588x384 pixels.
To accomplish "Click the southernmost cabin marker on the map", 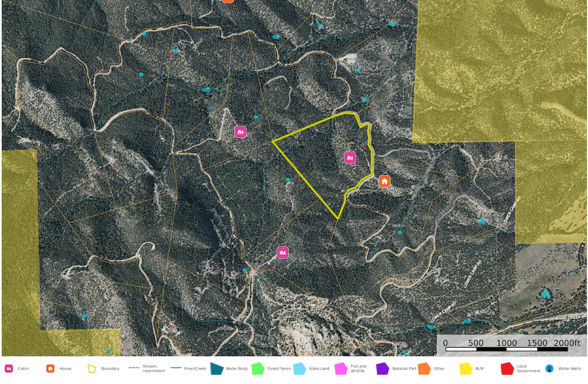I will click(x=283, y=253).
